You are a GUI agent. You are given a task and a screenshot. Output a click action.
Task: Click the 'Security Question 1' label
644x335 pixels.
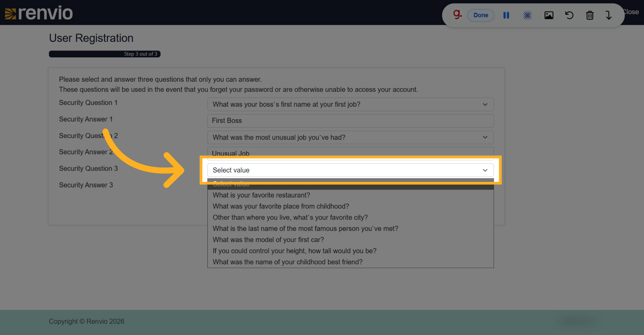[x=88, y=103]
